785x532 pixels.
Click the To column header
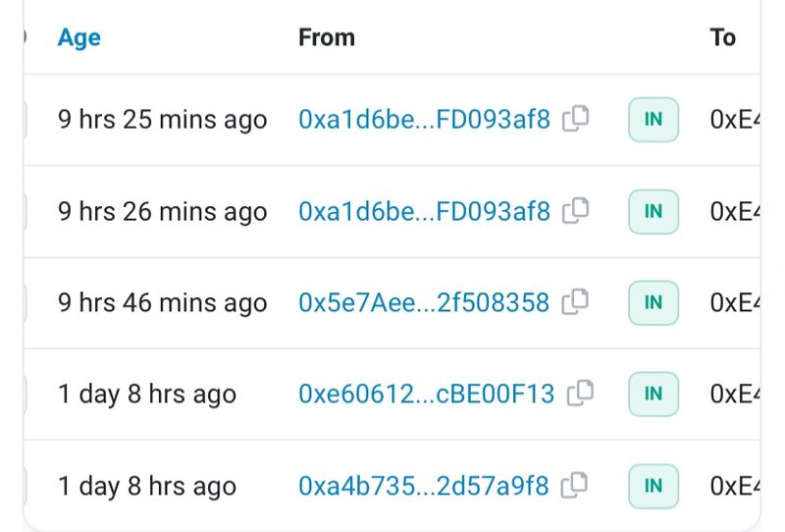[x=722, y=38]
